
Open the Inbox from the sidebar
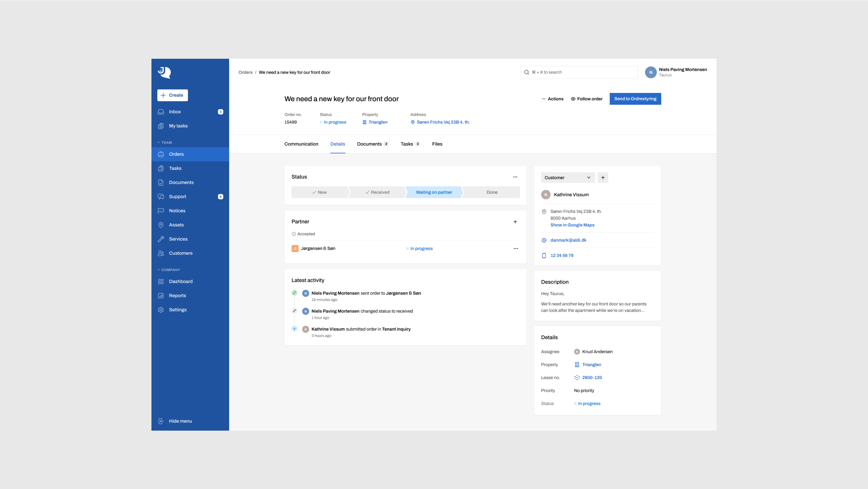pyautogui.click(x=175, y=112)
